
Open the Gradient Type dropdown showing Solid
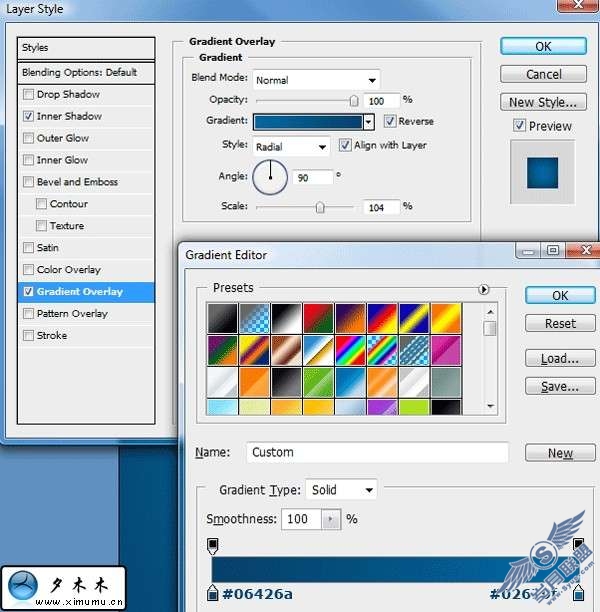point(341,489)
